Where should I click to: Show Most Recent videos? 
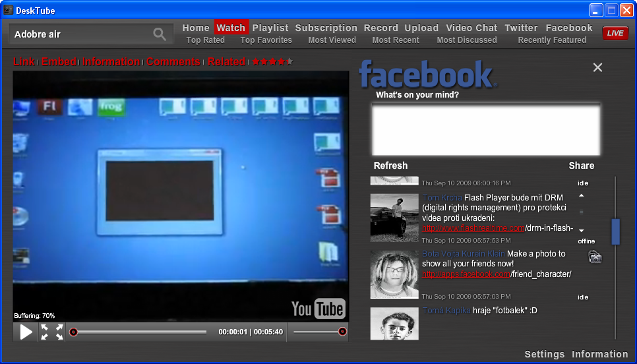click(396, 40)
